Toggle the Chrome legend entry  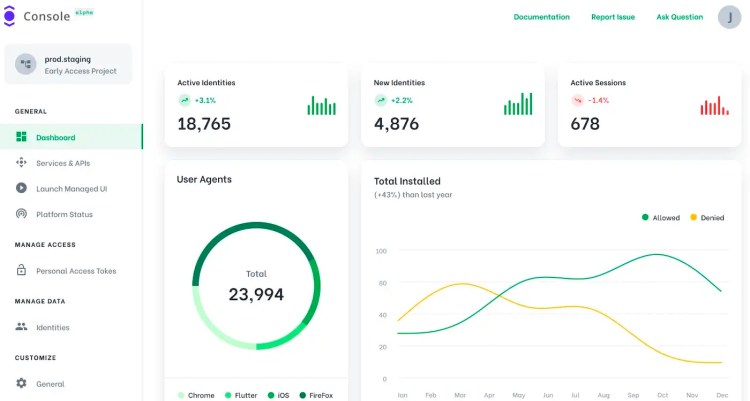pos(195,395)
